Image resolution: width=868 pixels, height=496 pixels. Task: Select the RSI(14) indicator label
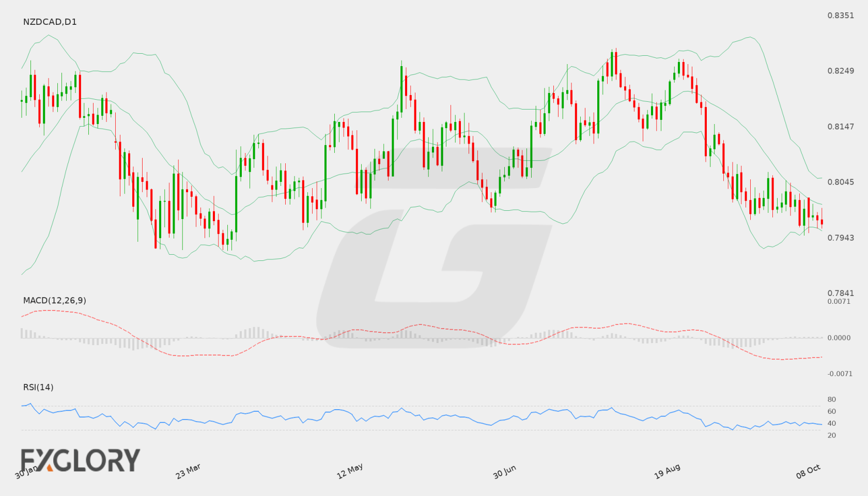38,387
